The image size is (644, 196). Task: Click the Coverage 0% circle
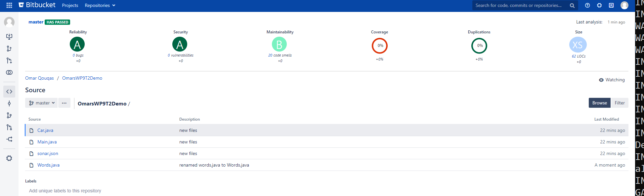coord(380,46)
